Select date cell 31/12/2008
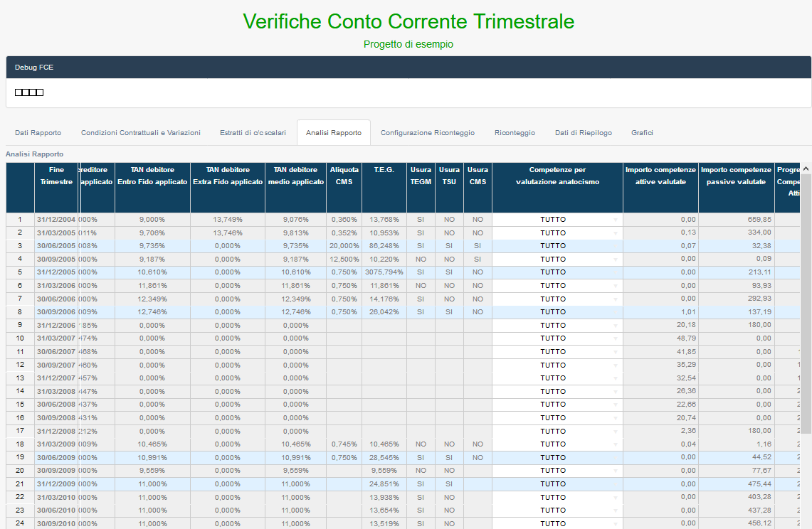This screenshot has width=812, height=529. pyautogui.click(x=56, y=431)
